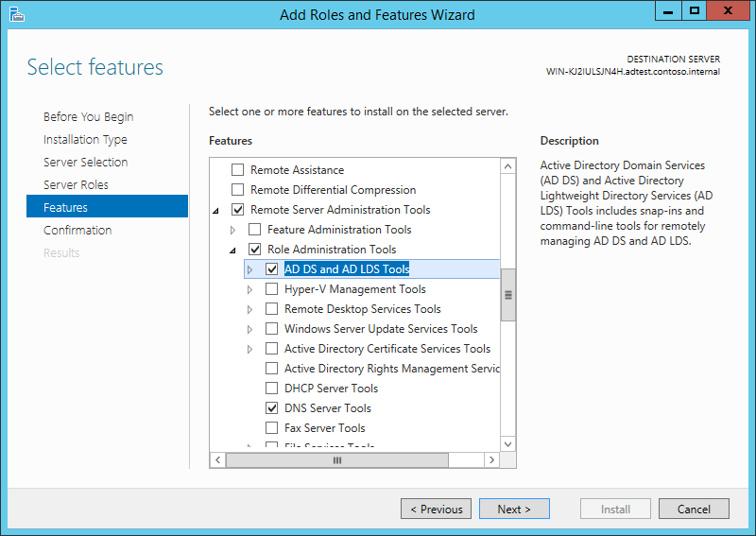This screenshot has width=756, height=536.
Task: Click the Next button
Action: click(514, 509)
